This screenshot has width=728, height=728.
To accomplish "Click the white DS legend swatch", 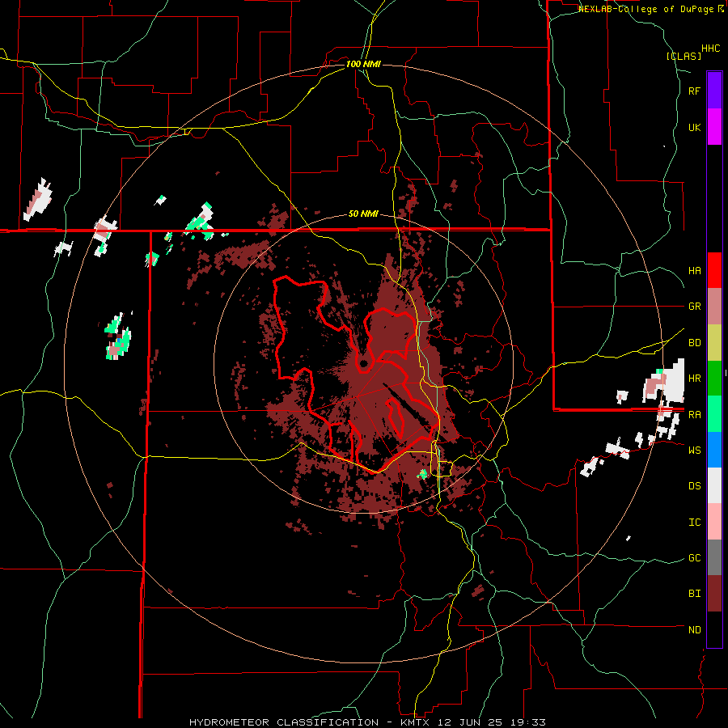I will click(x=714, y=485).
